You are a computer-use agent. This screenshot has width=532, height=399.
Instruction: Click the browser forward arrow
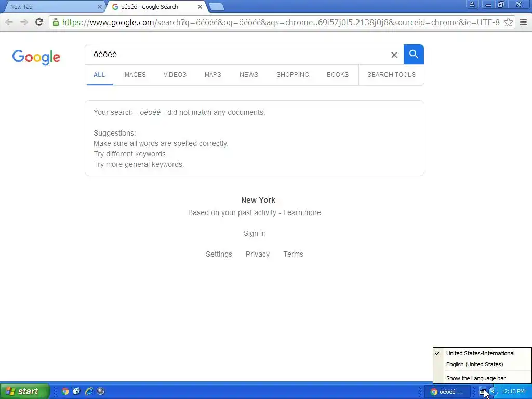coord(24,22)
